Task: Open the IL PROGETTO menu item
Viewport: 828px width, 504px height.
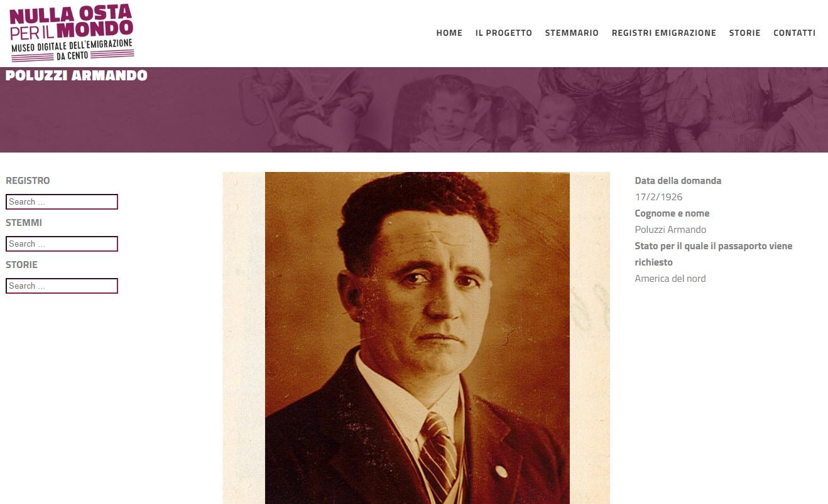Action: tap(504, 33)
